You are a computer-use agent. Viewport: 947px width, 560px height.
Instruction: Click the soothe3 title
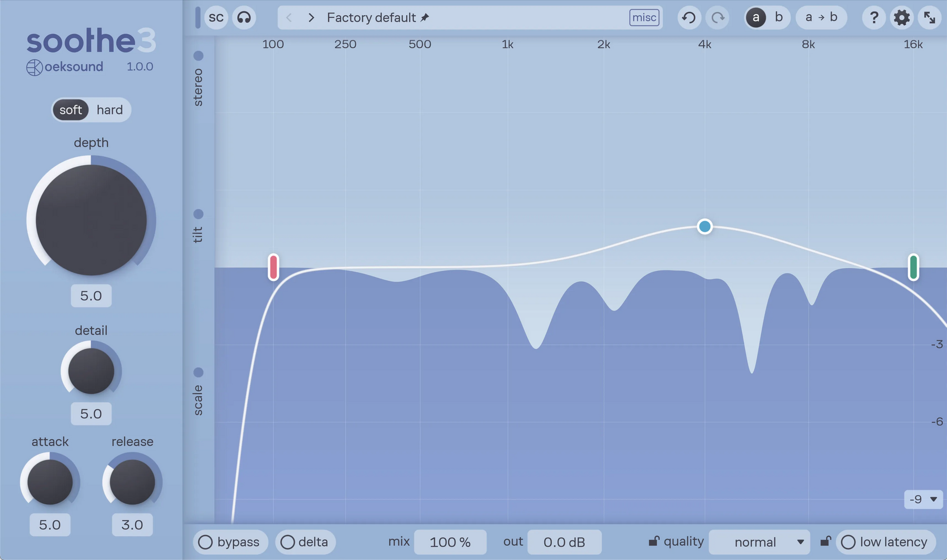[x=91, y=41]
